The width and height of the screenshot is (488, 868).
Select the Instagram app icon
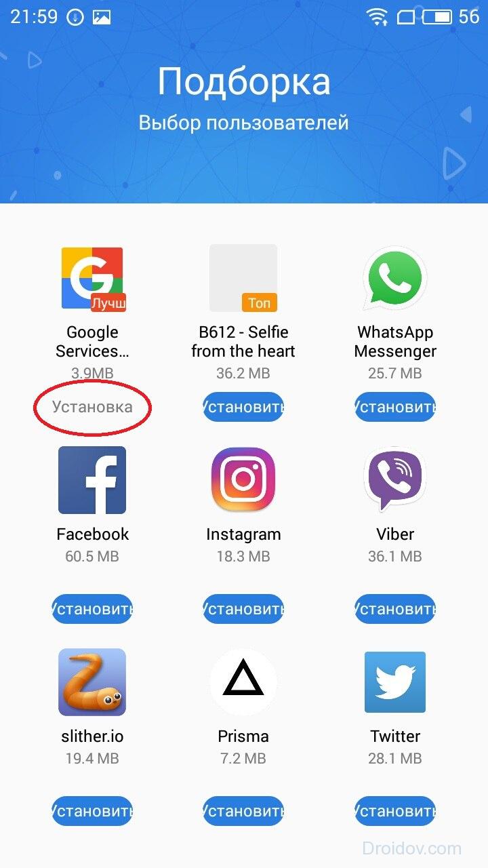(x=243, y=479)
